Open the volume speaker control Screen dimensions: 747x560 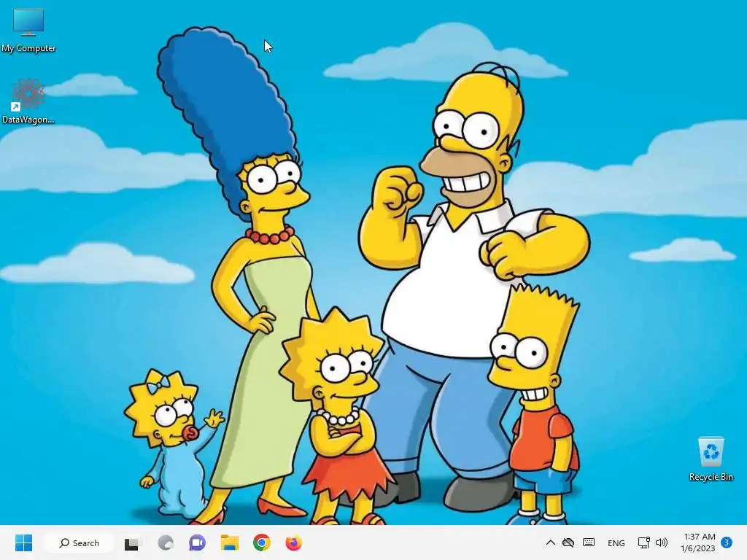661,542
